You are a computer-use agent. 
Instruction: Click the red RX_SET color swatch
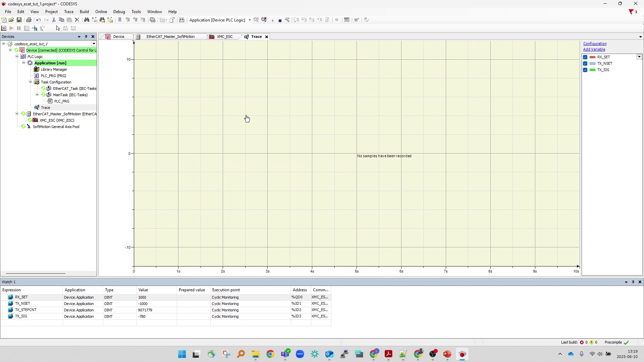(593, 57)
